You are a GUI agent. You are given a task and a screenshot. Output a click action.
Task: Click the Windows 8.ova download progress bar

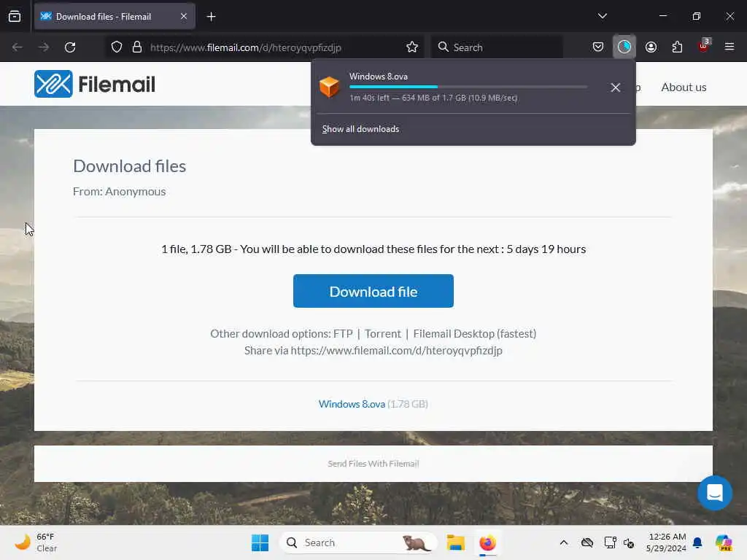pos(468,87)
